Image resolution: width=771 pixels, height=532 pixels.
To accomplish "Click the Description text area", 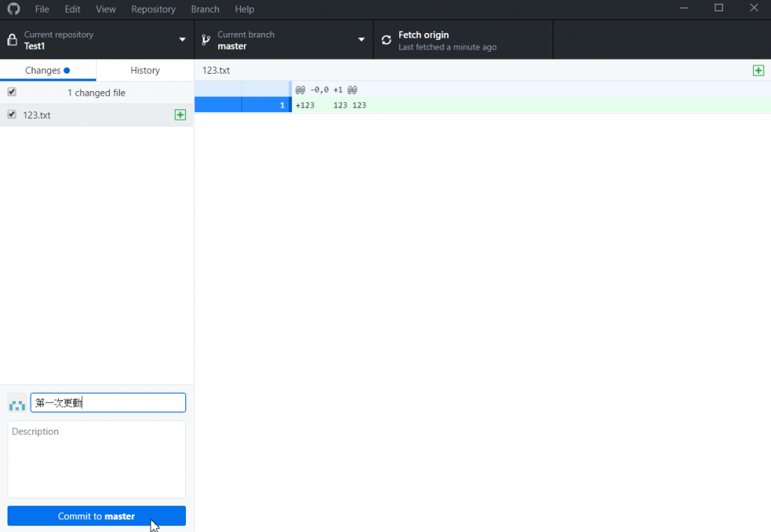I will (x=96, y=459).
